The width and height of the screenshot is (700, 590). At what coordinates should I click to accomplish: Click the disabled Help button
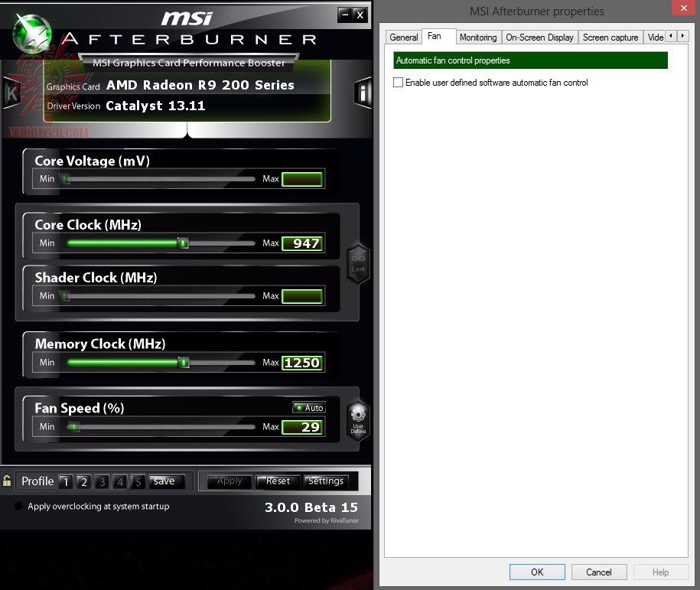point(661,572)
